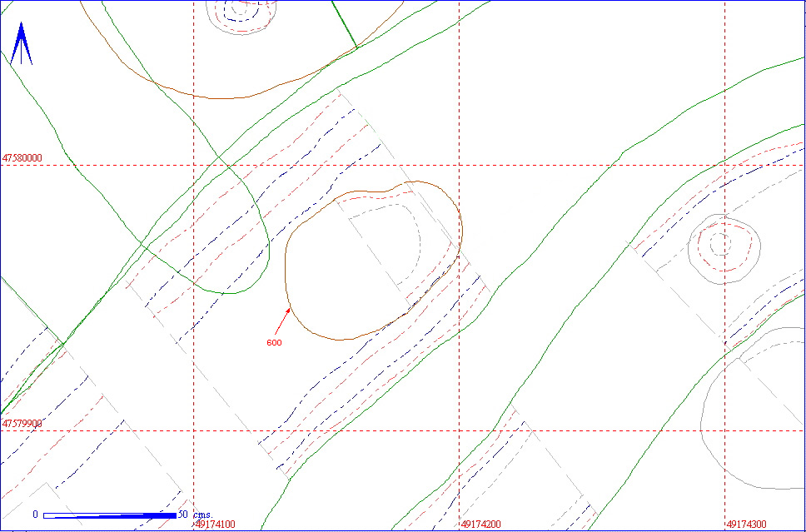Click the red 600 contour label
This screenshot has width=806, height=532.
point(274,342)
